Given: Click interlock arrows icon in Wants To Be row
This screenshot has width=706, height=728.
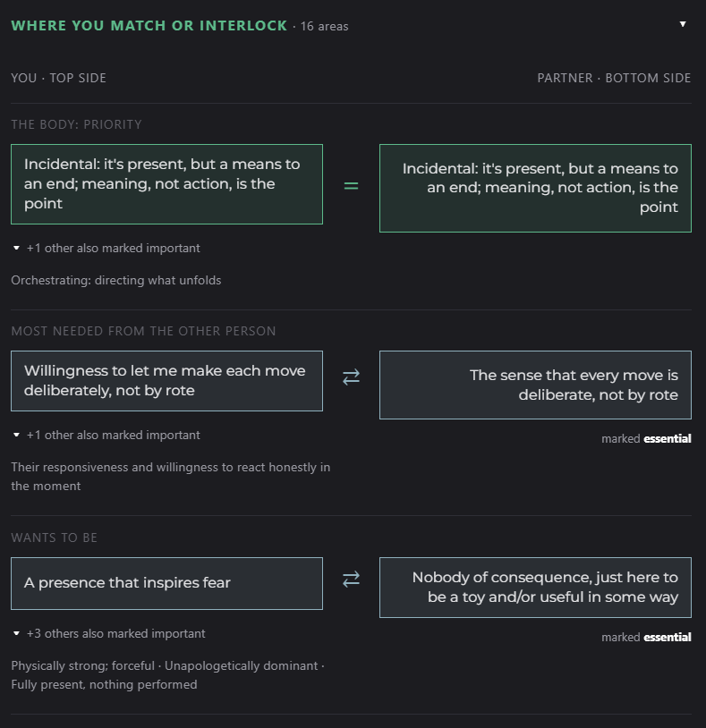Looking at the screenshot, I should (351, 579).
